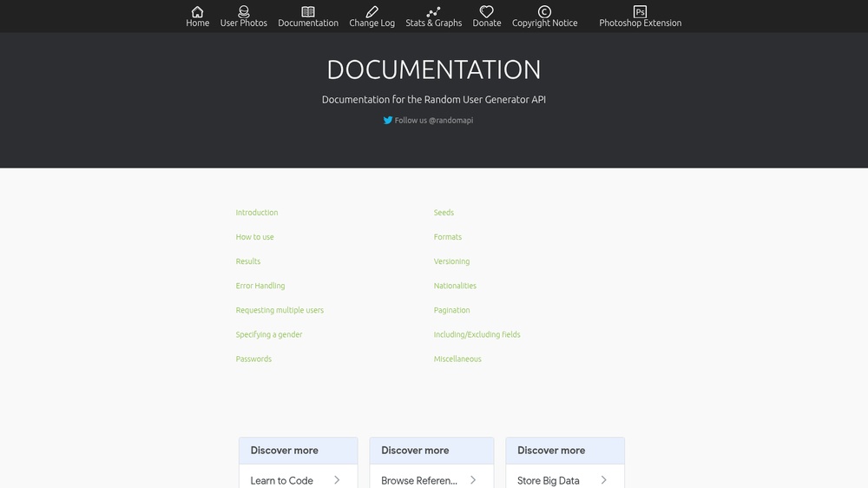Screen dimensions: 868x488
Task: Go to the Results section
Action: click(x=248, y=261)
